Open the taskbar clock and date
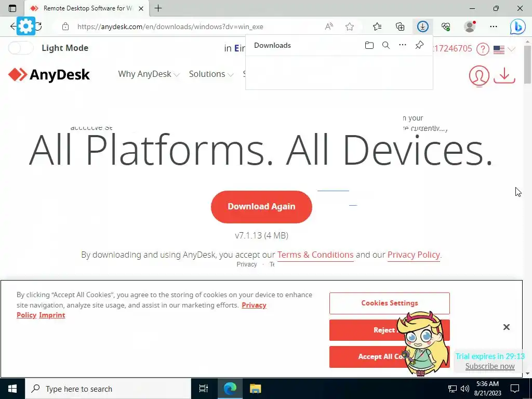The image size is (532, 399). [x=488, y=389]
